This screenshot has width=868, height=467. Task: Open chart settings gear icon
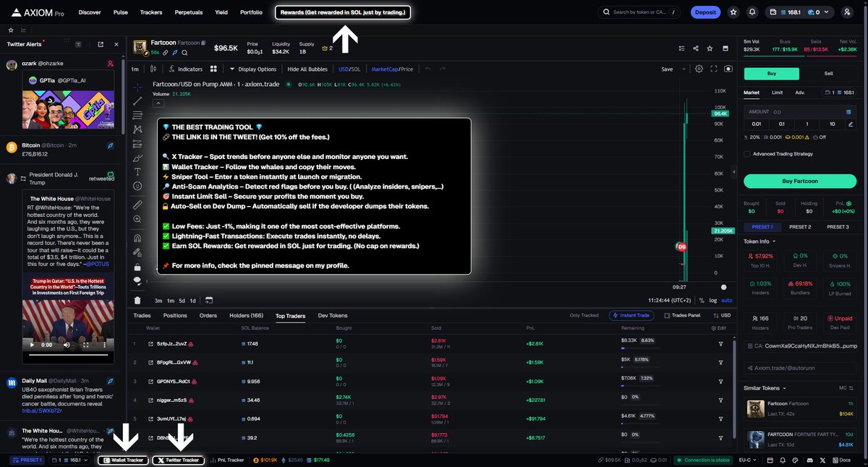coord(699,69)
